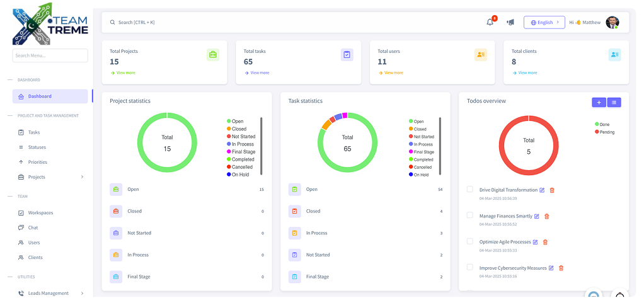The height and width of the screenshot is (305, 644).
Task: Click the notification bell icon
Action: pyautogui.click(x=490, y=22)
